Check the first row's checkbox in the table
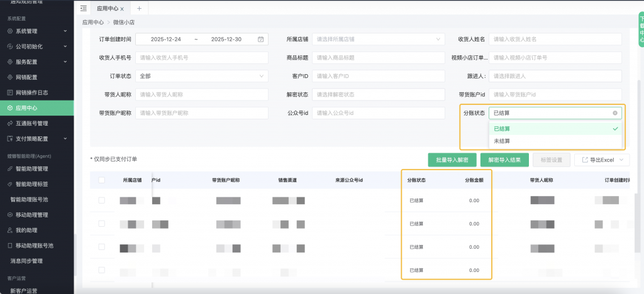Image resolution: width=644 pixels, height=294 pixels. point(102,200)
